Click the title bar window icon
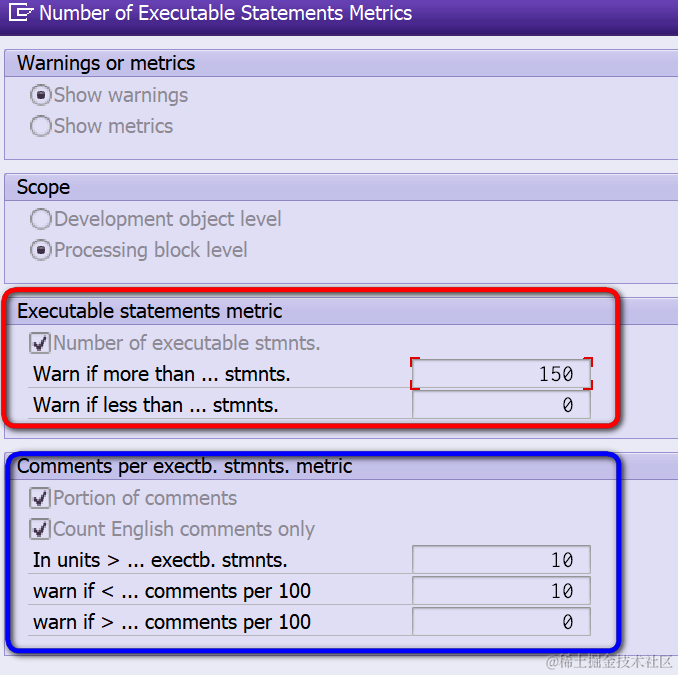Screen dimensions: 678x675 point(20,13)
